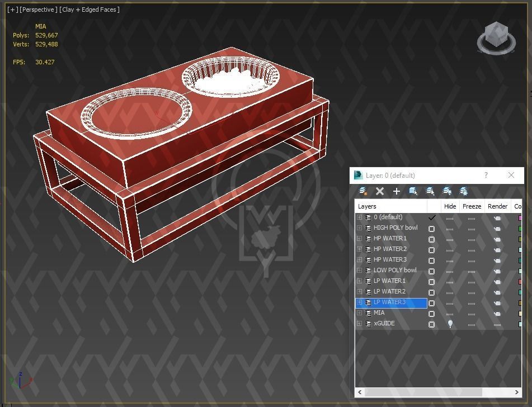Image resolution: width=532 pixels, height=407 pixels.
Task: Click color swatch for LP WATER1 layer
Action: click(520, 282)
